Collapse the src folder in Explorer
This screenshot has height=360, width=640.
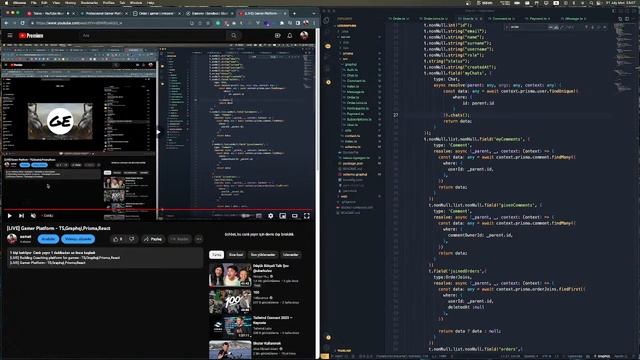[345, 59]
